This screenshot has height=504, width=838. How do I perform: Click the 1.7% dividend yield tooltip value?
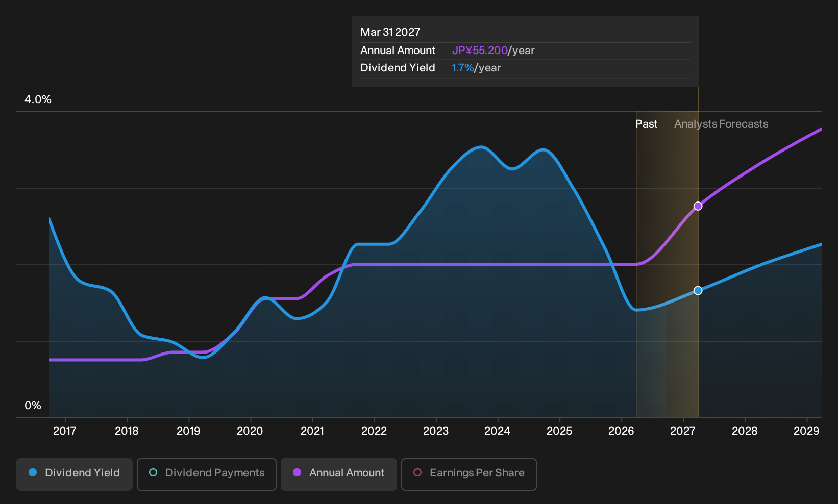point(463,68)
